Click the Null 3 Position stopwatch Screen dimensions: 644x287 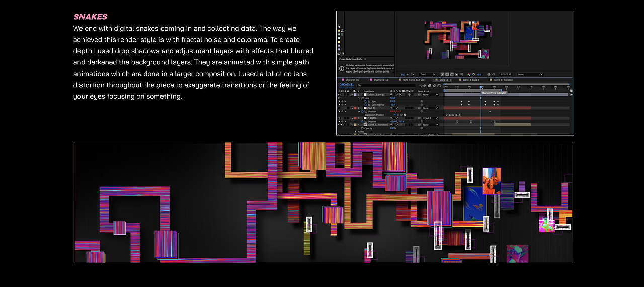(x=362, y=111)
